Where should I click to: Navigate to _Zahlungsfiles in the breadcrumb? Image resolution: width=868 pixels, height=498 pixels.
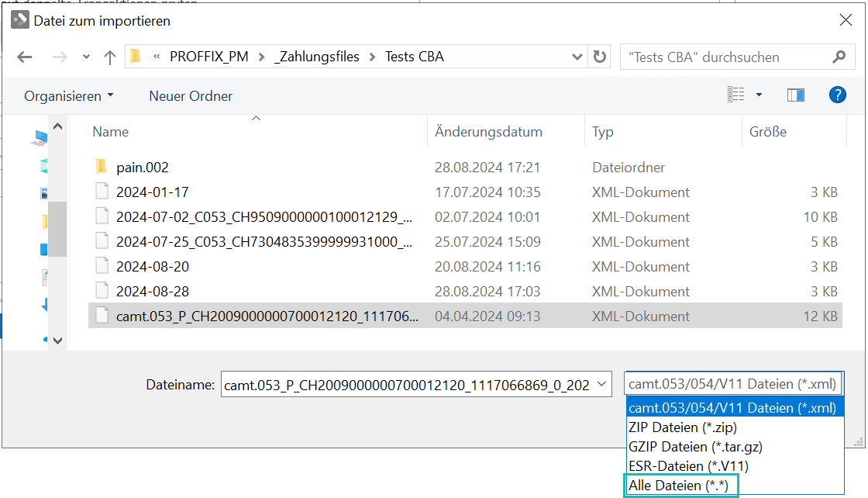pos(317,57)
